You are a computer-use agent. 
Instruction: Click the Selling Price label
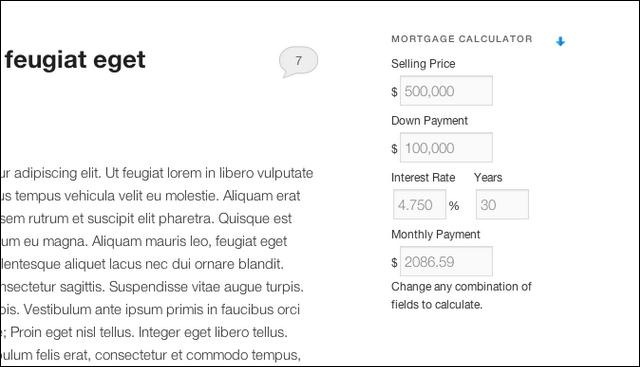pos(423,64)
